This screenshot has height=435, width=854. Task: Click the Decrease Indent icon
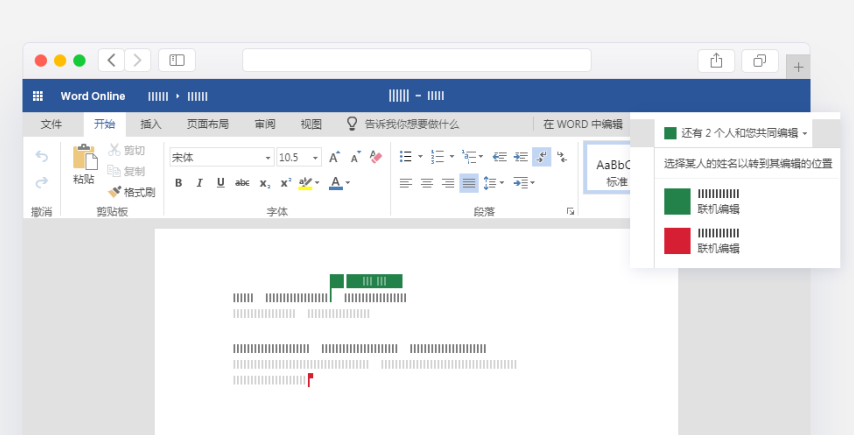[x=499, y=157]
